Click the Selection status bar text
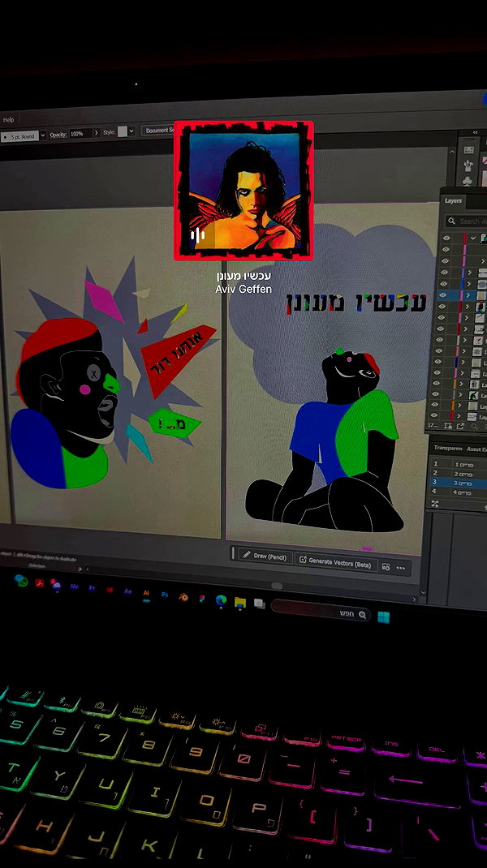This screenshot has width=487, height=868. click(x=37, y=565)
